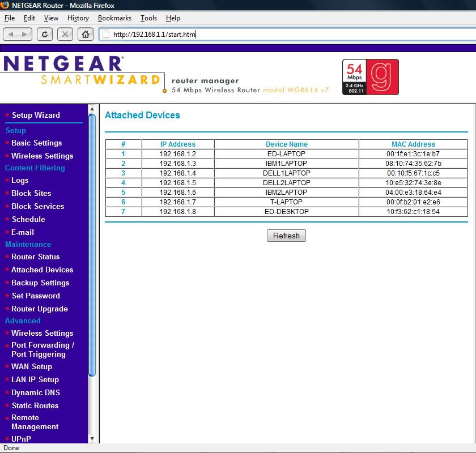The width and height of the screenshot is (476, 453).
Task: Open Attached Devices in sidebar
Action: coord(42,270)
